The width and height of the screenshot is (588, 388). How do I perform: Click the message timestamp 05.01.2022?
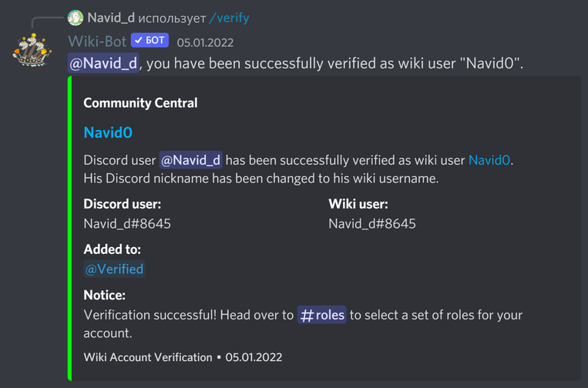205,42
